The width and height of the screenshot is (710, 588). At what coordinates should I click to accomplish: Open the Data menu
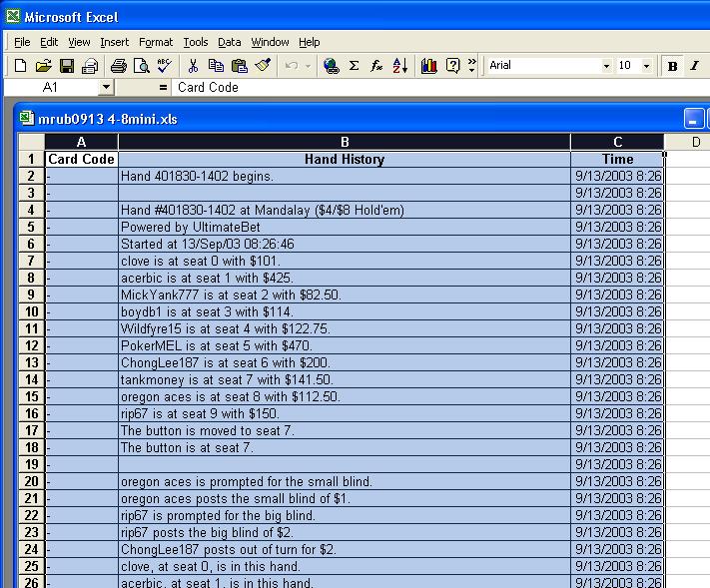click(230, 42)
